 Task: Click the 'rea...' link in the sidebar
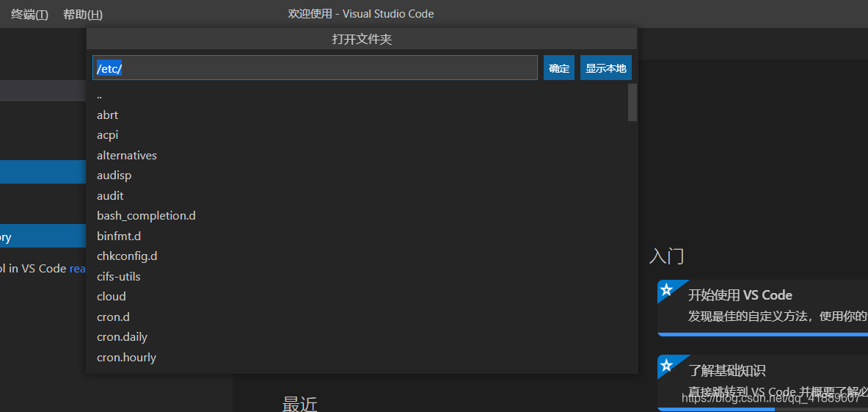coord(78,269)
